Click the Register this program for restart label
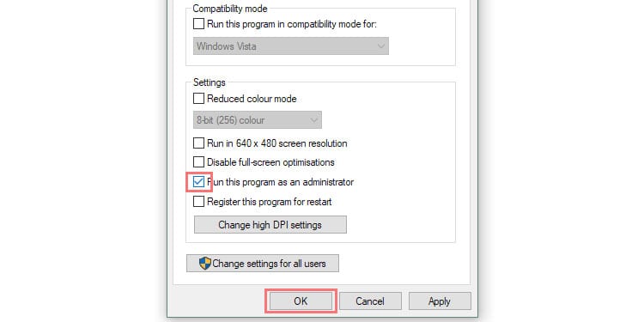Image resolution: width=644 pixels, height=322 pixels. 270,202
